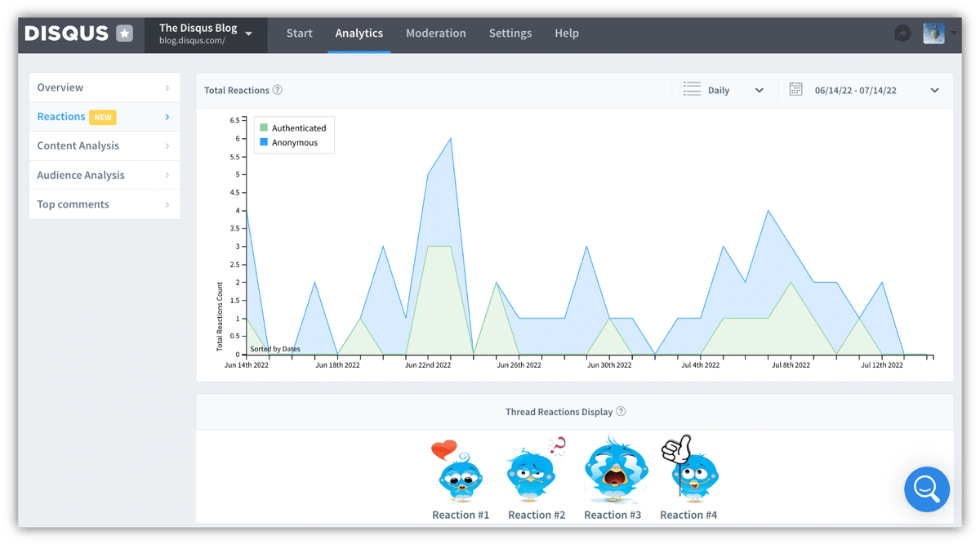Open the Thread Reactions Display help icon

[x=620, y=412]
